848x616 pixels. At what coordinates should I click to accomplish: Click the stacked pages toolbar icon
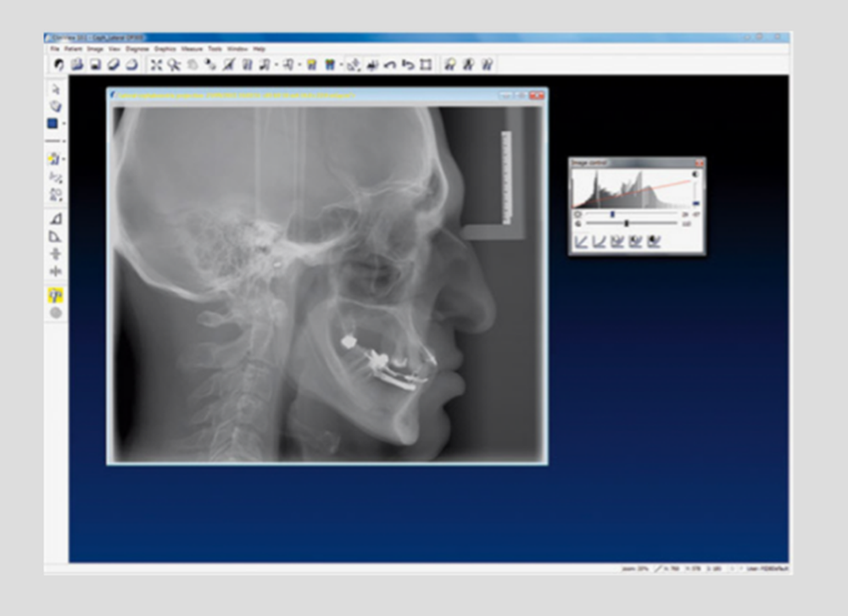77,65
